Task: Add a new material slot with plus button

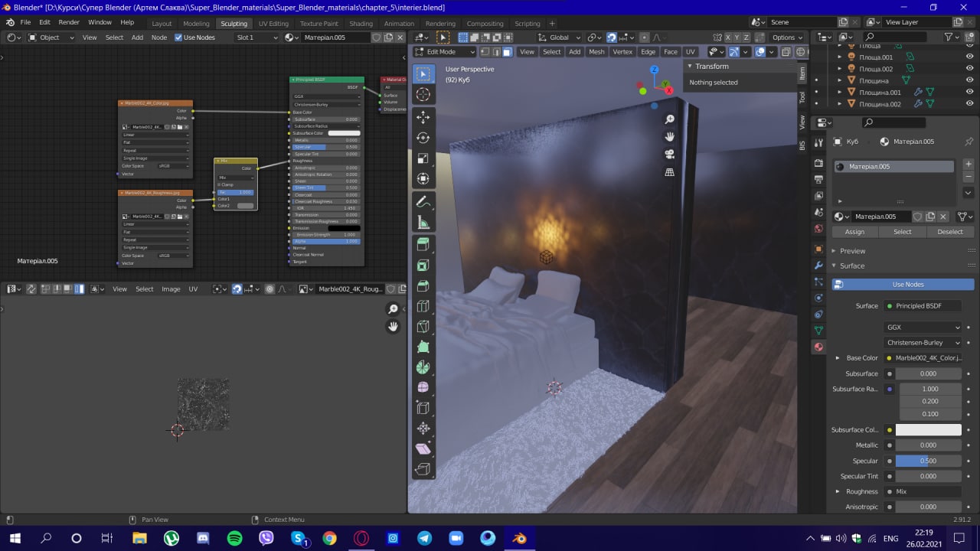Action: 968,164
